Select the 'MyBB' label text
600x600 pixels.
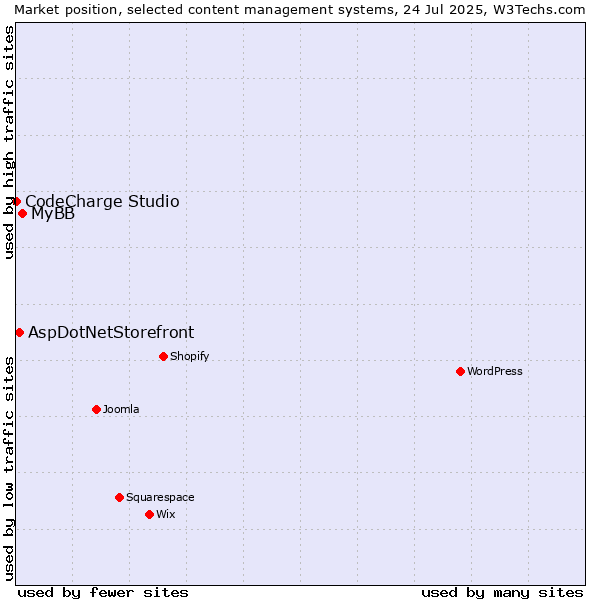(53, 214)
